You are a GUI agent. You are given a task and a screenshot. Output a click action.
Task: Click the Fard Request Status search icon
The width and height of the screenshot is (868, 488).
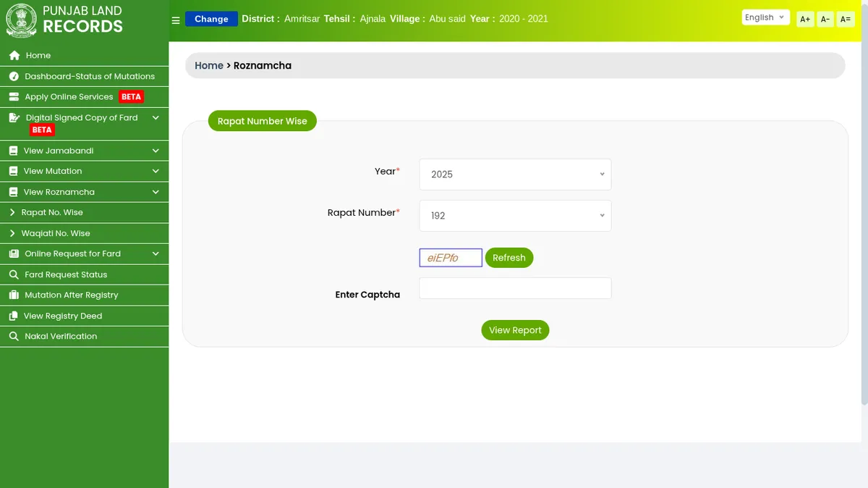point(14,275)
